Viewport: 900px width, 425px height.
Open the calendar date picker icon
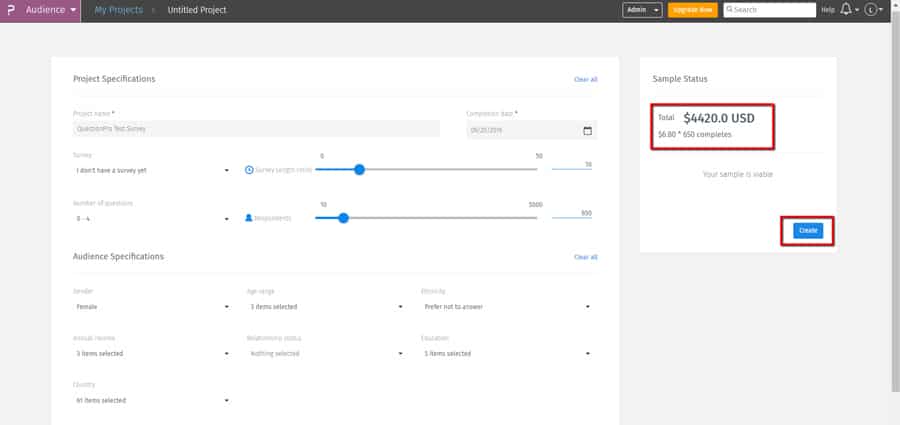587,130
